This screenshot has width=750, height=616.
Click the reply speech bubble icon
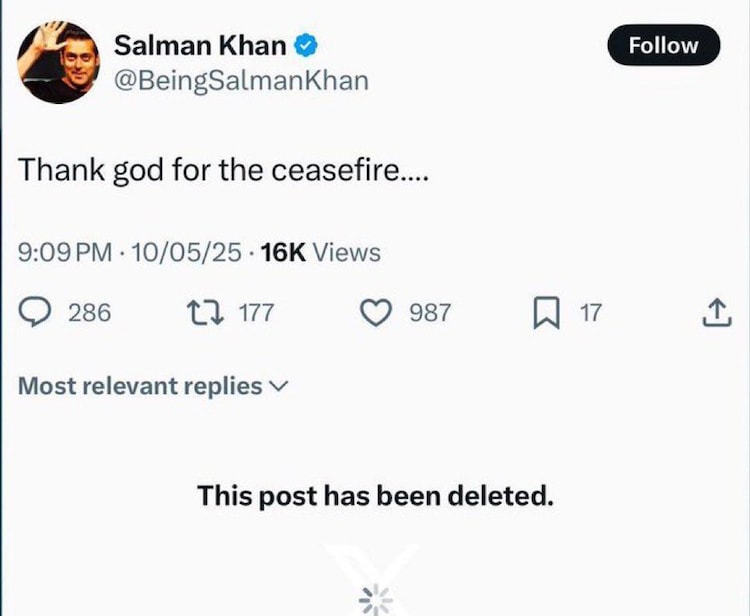click(36, 313)
